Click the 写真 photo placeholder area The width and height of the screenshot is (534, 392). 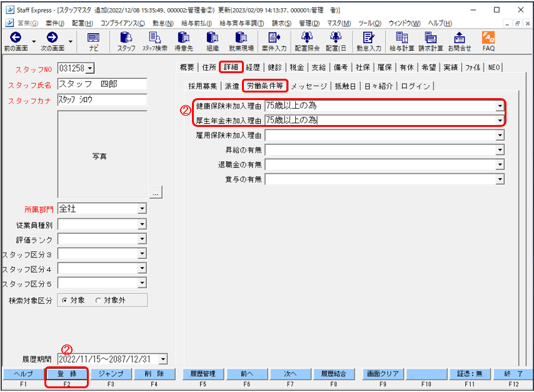coord(102,154)
